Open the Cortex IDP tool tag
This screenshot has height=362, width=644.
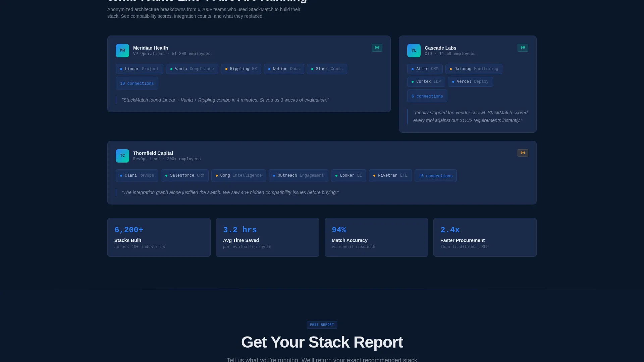pyautogui.click(x=426, y=82)
